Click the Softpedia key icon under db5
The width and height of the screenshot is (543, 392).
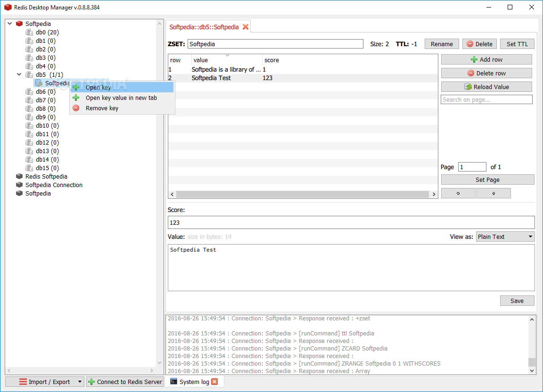[x=39, y=83]
